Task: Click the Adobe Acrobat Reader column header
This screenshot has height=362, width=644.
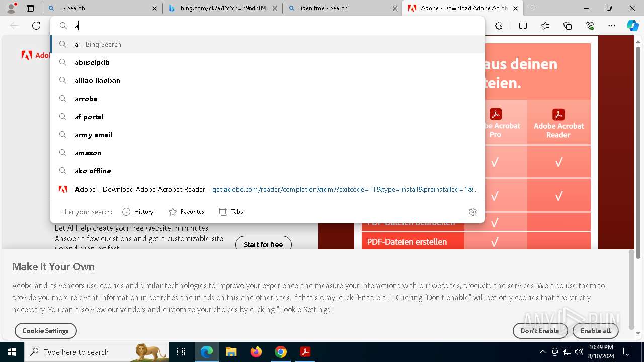Action: click(x=558, y=123)
